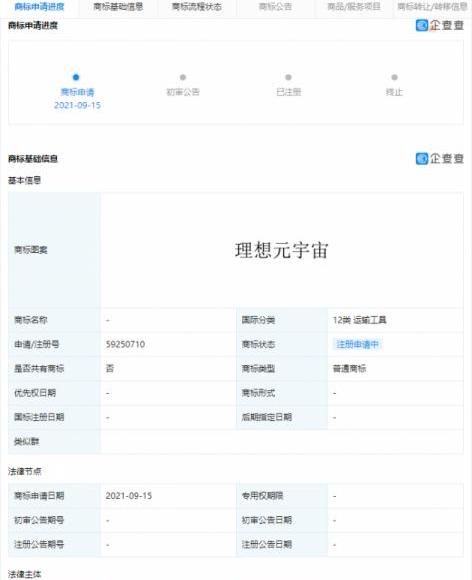The image size is (472, 580).
Task: Click the 已注册 step label
Action: [x=289, y=92]
